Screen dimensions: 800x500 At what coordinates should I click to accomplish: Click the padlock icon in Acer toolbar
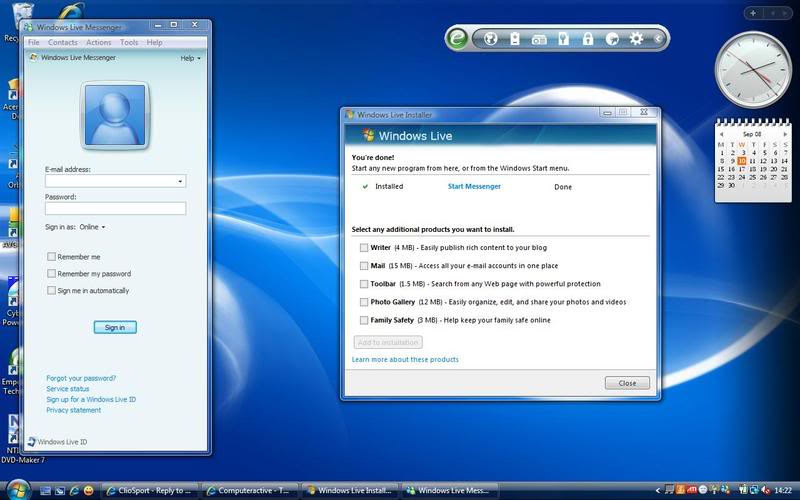[x=587, y=40]
